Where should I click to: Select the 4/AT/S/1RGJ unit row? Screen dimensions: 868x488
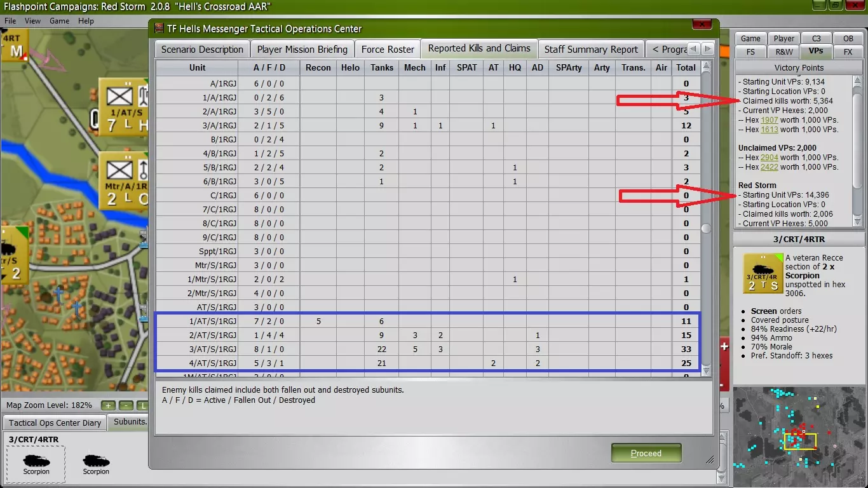pos(427,363)
